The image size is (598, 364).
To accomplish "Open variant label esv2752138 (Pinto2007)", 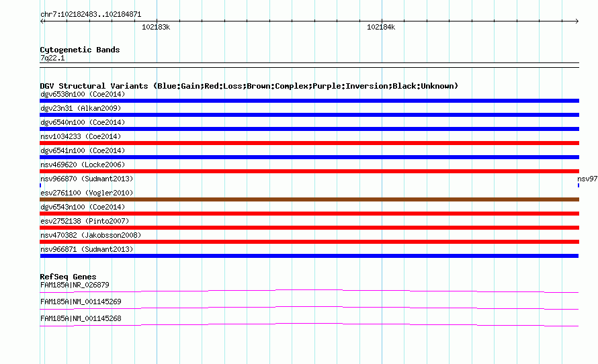I will [x=85, y=221].
